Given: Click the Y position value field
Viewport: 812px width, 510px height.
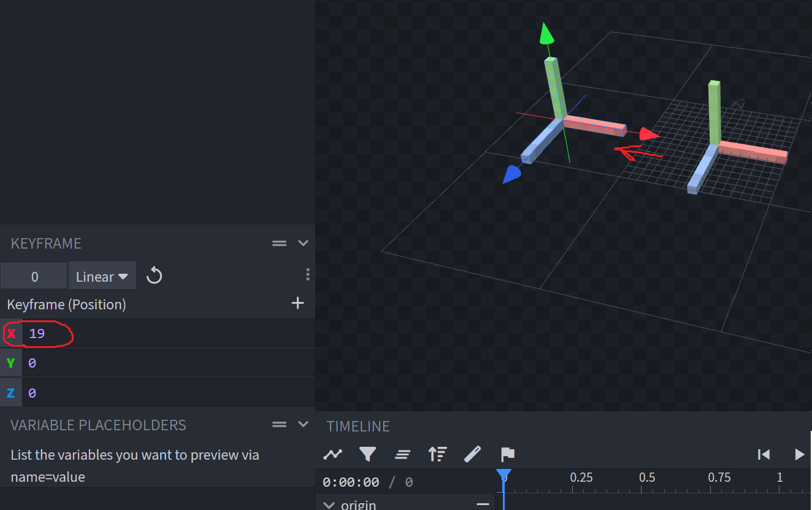Looking at the screenshot, I should pos(166,363).
